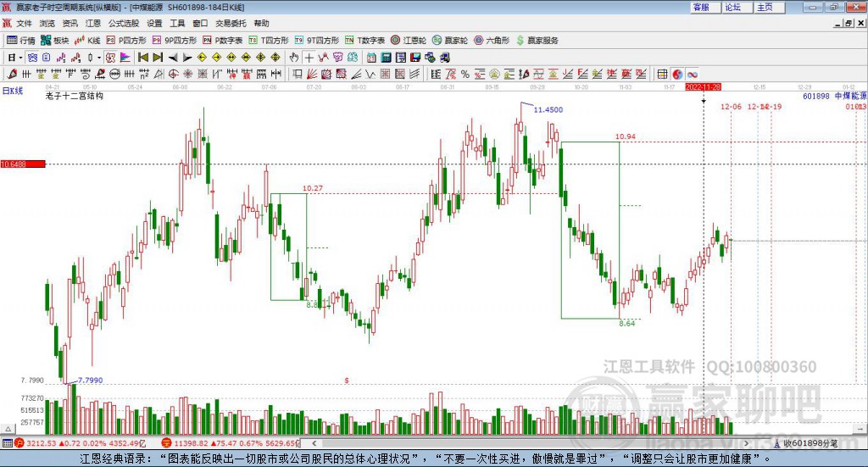Open the calculator icon in toolbar
The height and width of the screenshot is (467, 868).
386,58
